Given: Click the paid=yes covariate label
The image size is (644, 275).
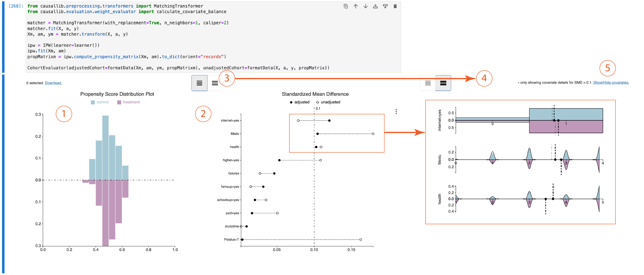Looking at the screenshot, I should click(x=232, y=213).
